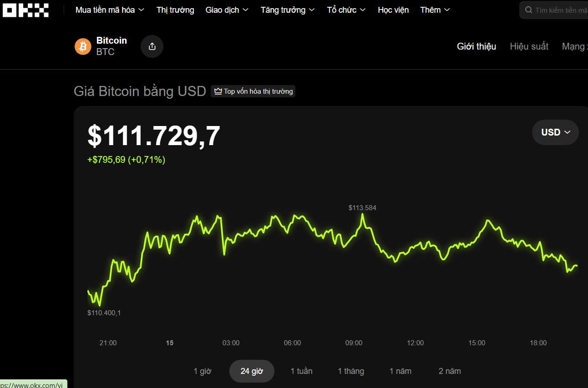Expand the Thêm dropdown

point(435,10)
